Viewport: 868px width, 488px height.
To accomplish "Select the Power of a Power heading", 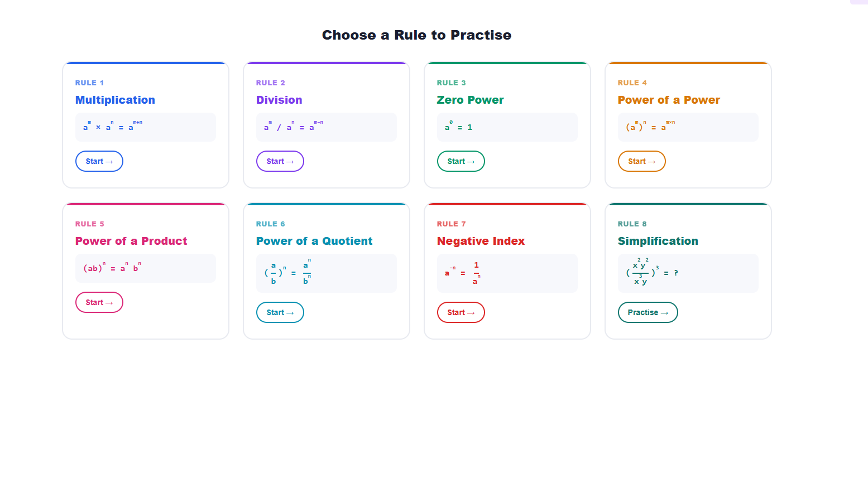I will click(668, 100).
